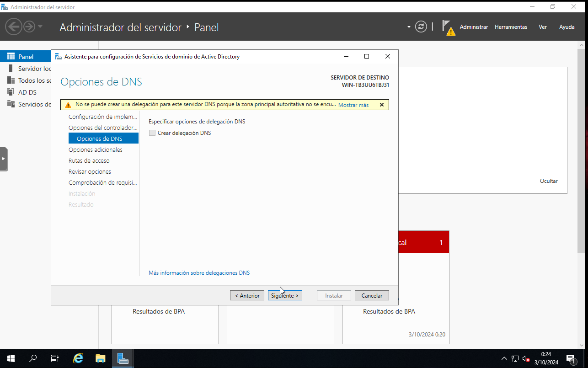Dismiss the yellow warning banner with X
Viewport: 588px width, 368px height.
[x=382, y=105]
